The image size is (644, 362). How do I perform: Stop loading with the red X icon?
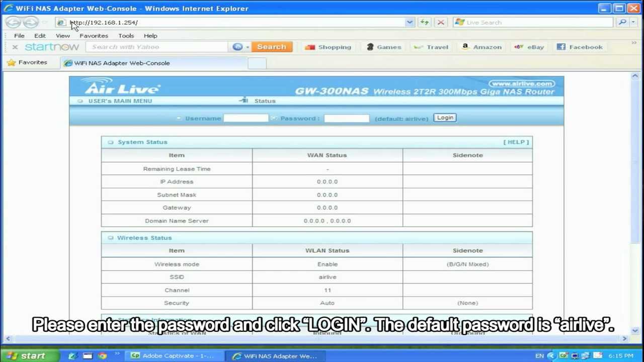click(440, 22)
